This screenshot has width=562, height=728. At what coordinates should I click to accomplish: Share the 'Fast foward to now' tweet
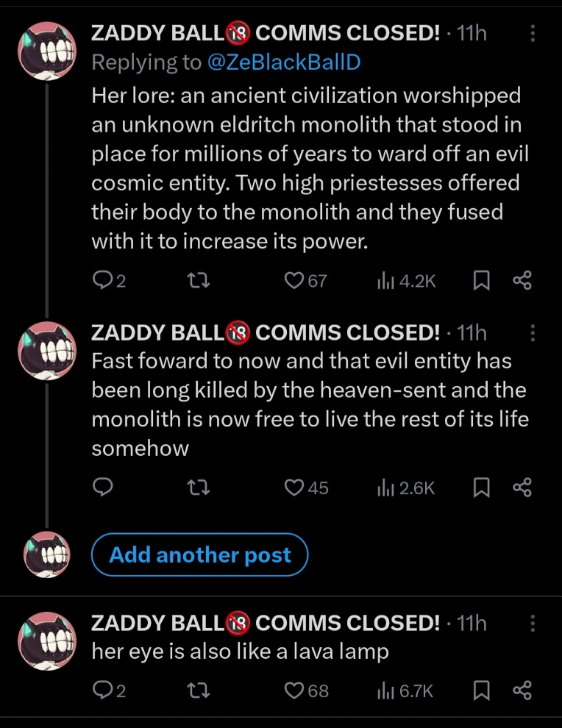[522, 488]
